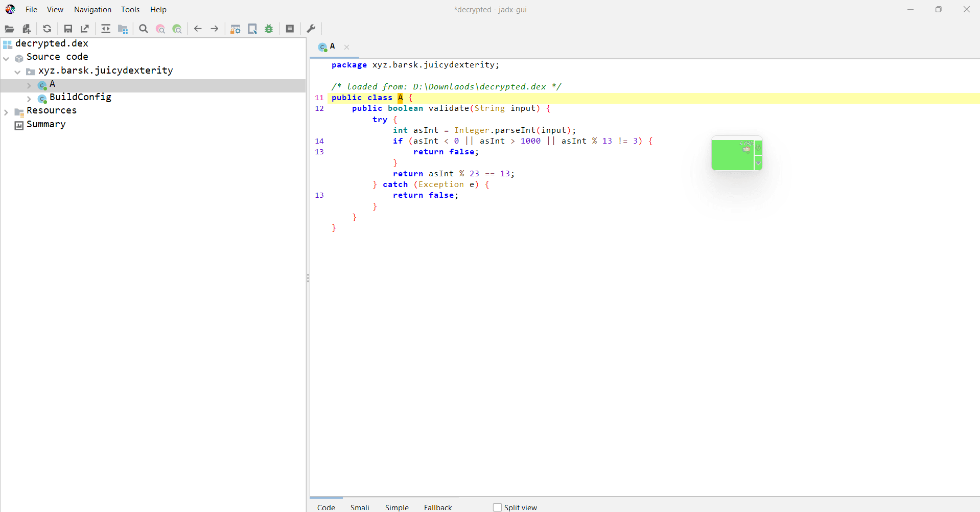This screenshot has height=512, width=980.
Task: Click the Sync with editor icon
Action: tap(106, 29)
